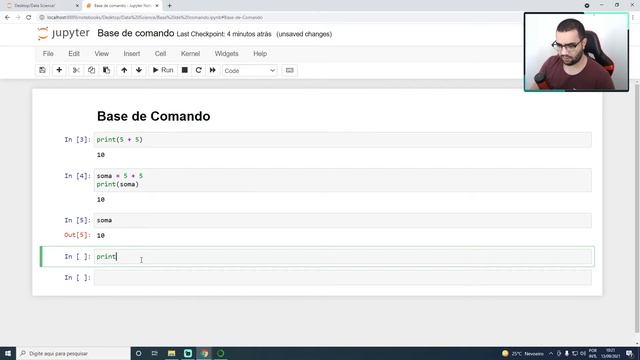Viewport: 640px width, 360px height.
Task: Select the last empty code cell
Action: pos(342,278)
